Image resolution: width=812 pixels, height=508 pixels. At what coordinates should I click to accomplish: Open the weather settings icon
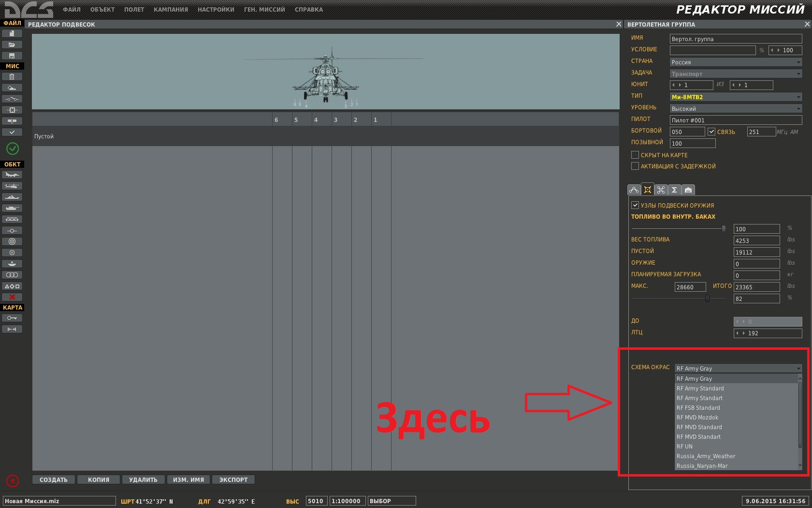(12, 88)
